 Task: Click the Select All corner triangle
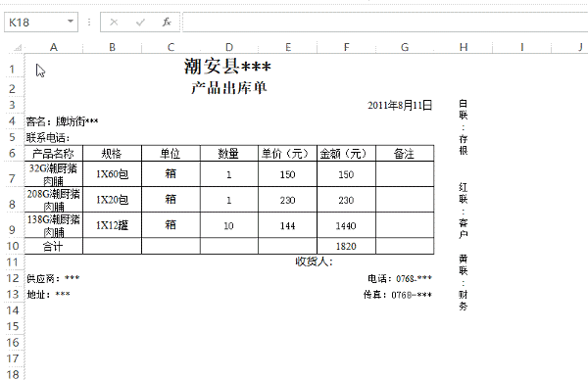pos(18,48)
